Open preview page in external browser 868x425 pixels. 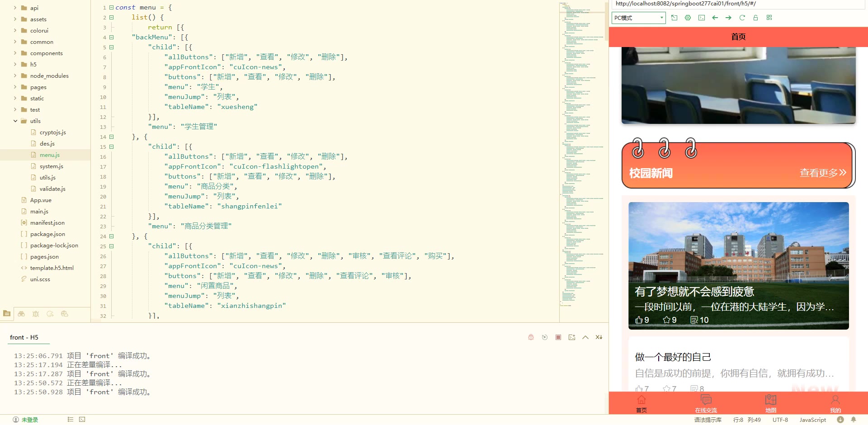(x=674, y=18)
